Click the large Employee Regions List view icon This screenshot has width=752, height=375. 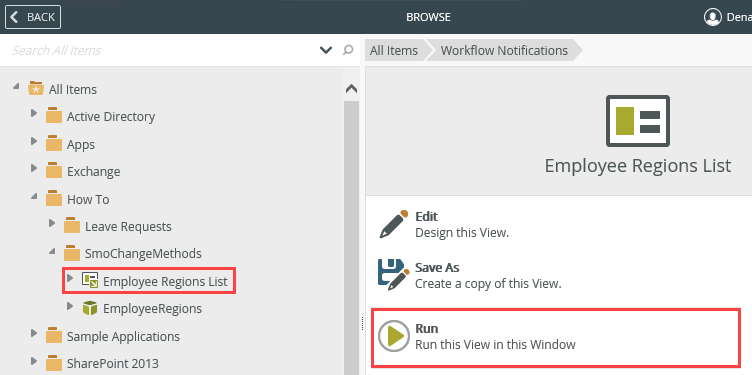coord(638,121)
